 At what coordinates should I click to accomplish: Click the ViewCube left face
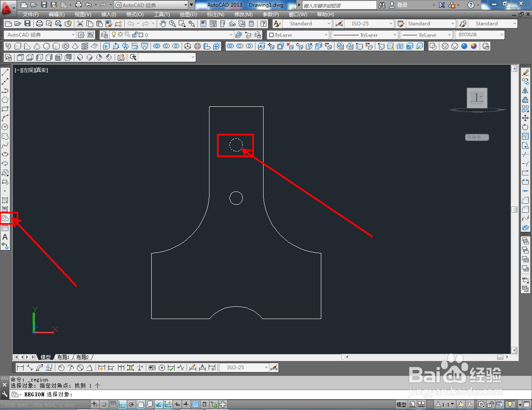point(477,98)
